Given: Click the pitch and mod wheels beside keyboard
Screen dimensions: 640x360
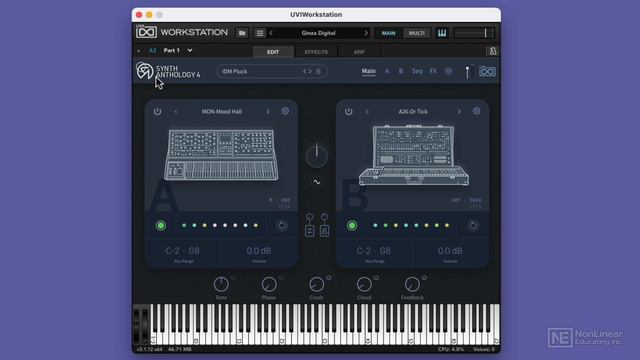Looking at the screenshot, I should 141,324.
